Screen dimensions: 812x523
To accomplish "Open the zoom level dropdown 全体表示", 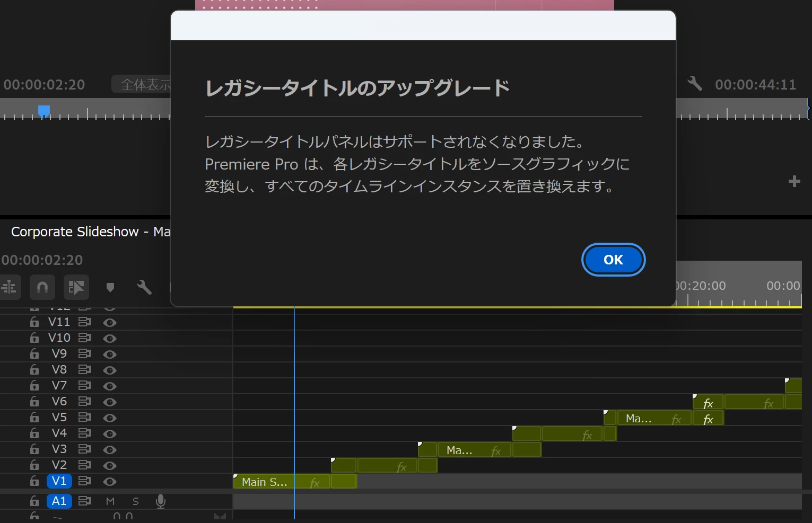I will pyautogui.click(x=142, y=84).
